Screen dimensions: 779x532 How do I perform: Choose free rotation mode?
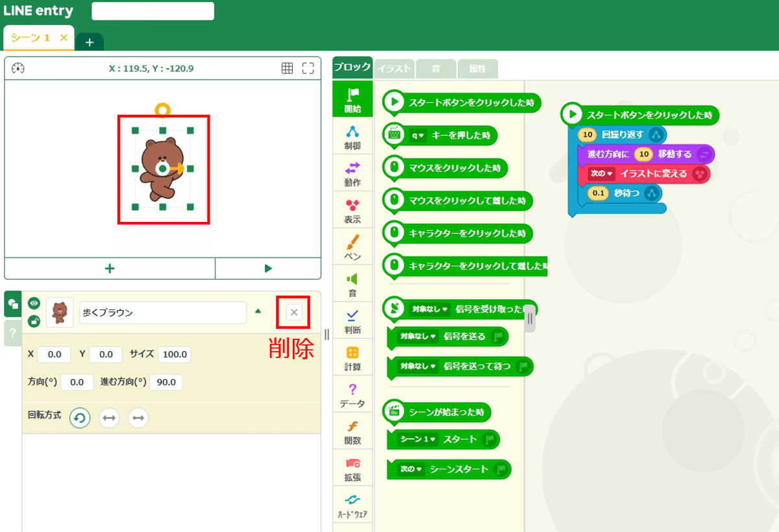[x=80, y=418]
